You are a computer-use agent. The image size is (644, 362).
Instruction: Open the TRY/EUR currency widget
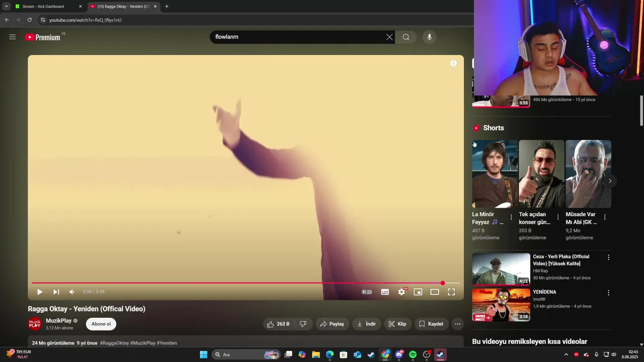[x=19, y=354]
